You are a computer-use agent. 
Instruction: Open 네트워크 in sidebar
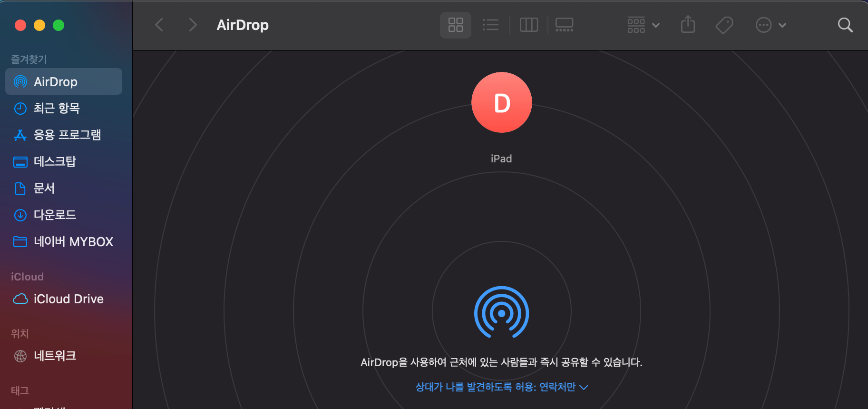coord(64,356)
